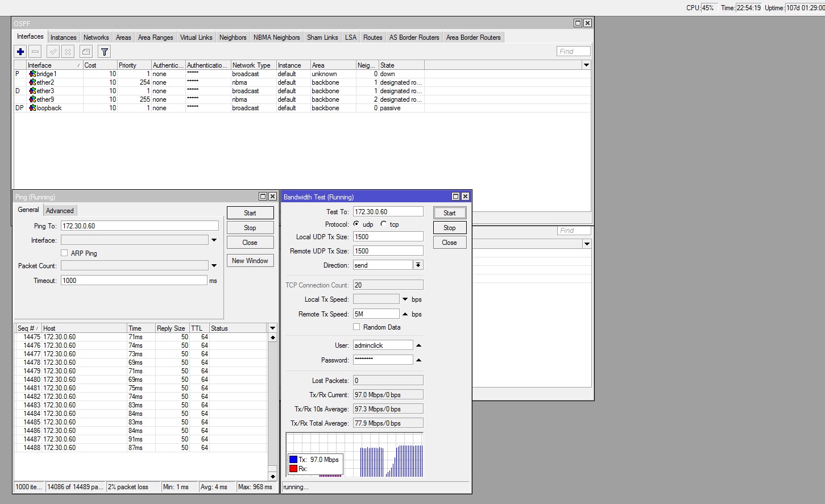Click the New Window button in Ping
The image size is (825, 504).
pyautogui.click(x=250, y=261)
